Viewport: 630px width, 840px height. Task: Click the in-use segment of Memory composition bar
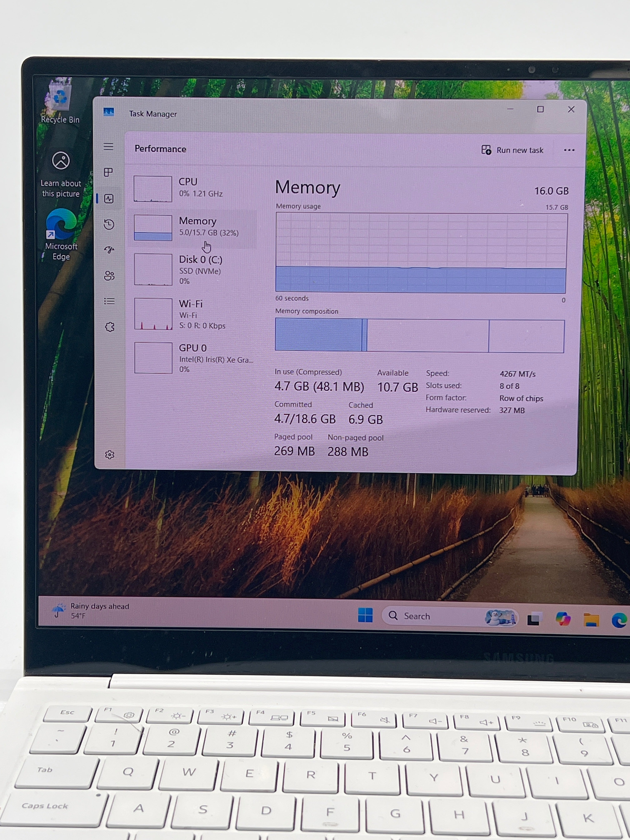pos(318,335)
